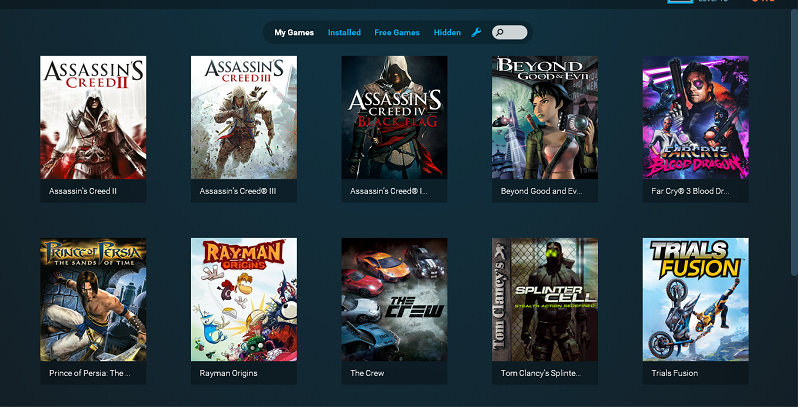Open Assassin's Creed III cover art
Viewport: 798px width, 407px height.
244,118
